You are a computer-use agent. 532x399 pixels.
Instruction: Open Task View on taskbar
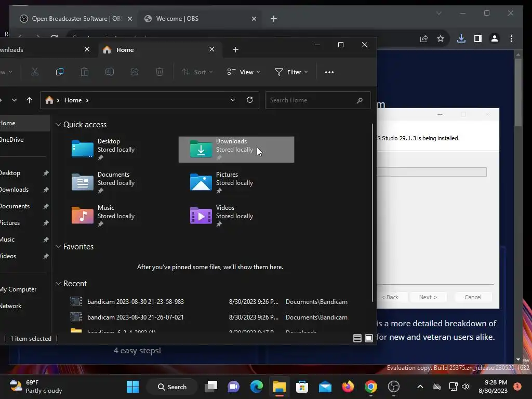(x=211, y=387)
